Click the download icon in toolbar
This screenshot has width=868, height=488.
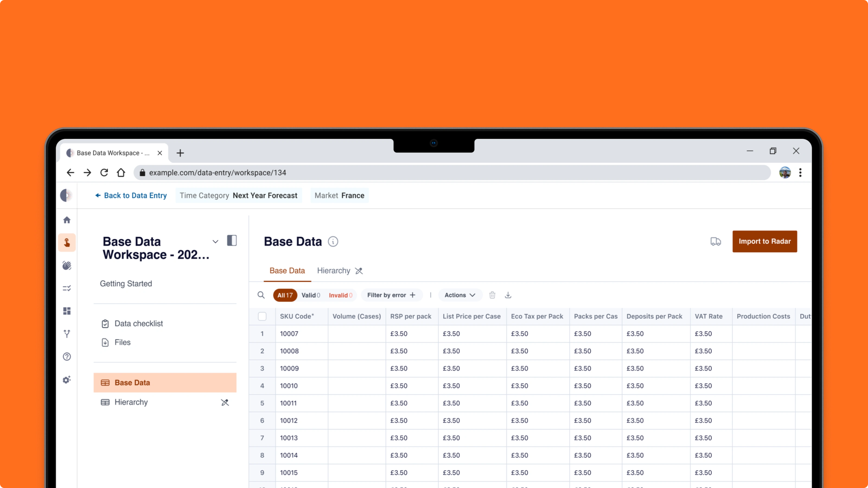[x=508, y=295]
